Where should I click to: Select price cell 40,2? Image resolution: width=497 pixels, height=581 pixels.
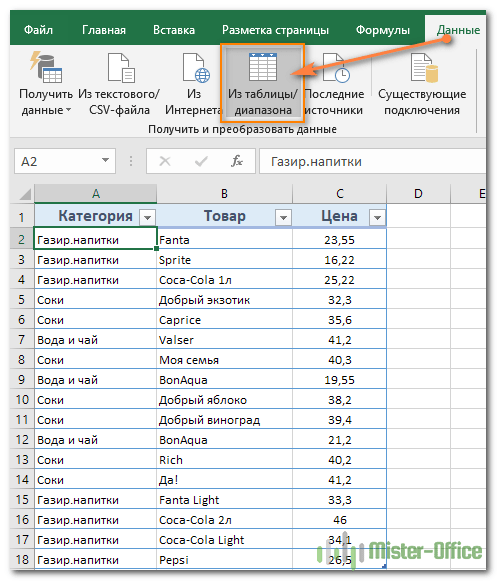pyautogui.click(x=339, y=460)
